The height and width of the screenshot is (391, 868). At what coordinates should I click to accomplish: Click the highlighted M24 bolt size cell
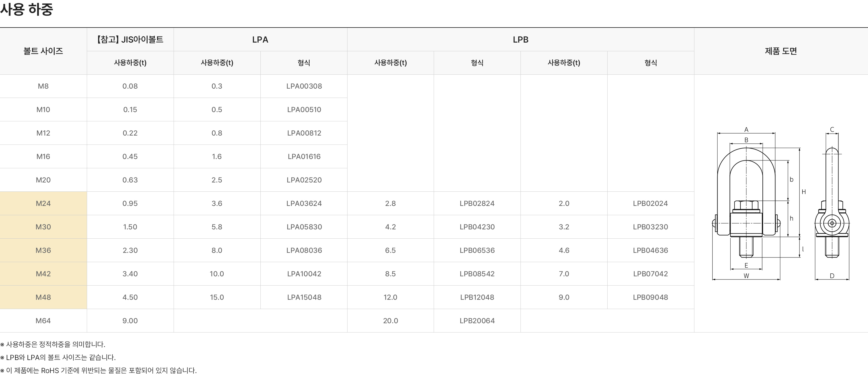[43, 203]
